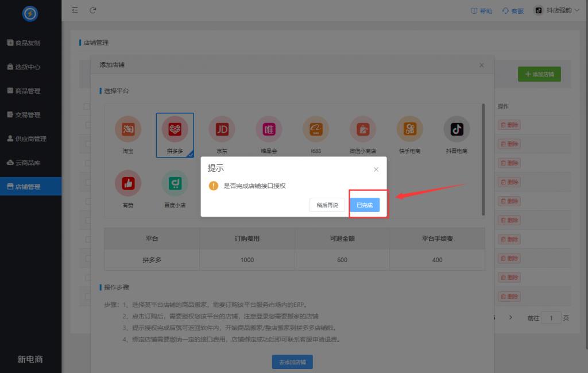Choose the 抖音电商 platform icon
Image resolution: width=588 pixels, height=373 pixels.
[457, 129]
